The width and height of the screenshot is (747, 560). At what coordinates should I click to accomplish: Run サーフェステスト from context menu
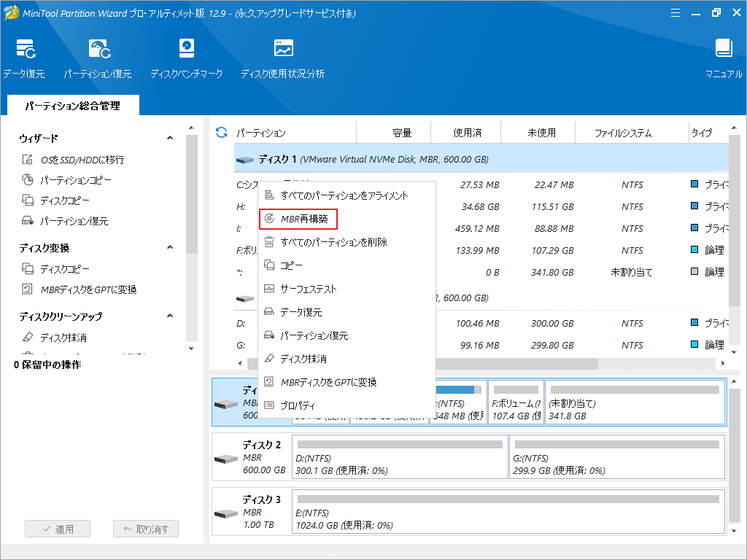pos(347,289)
